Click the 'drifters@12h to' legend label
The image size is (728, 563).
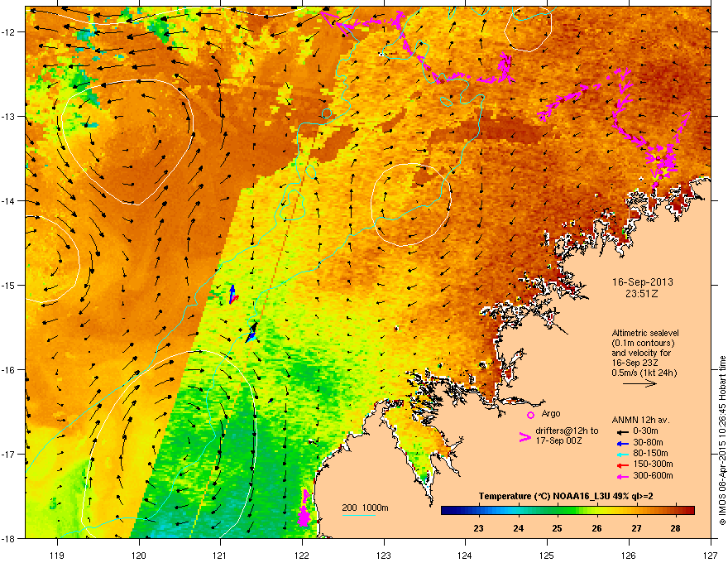coord(567,431)
